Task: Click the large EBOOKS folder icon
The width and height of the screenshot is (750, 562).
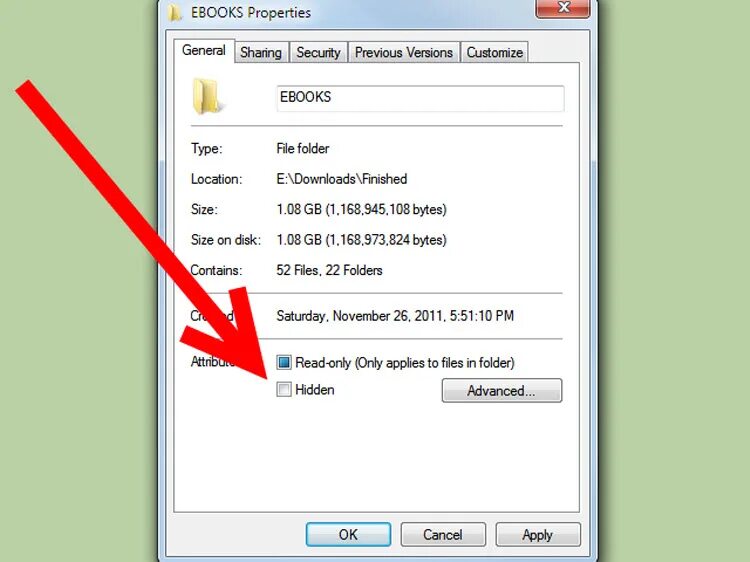Action: click(x=207, y=97)
